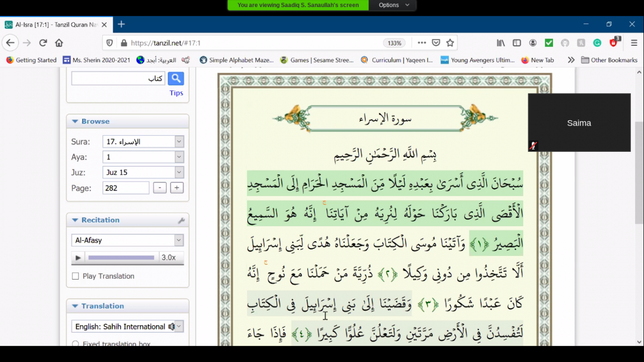644x362 pixels.
Task: Click the recitation progress slider
Action: pos(121,258)
